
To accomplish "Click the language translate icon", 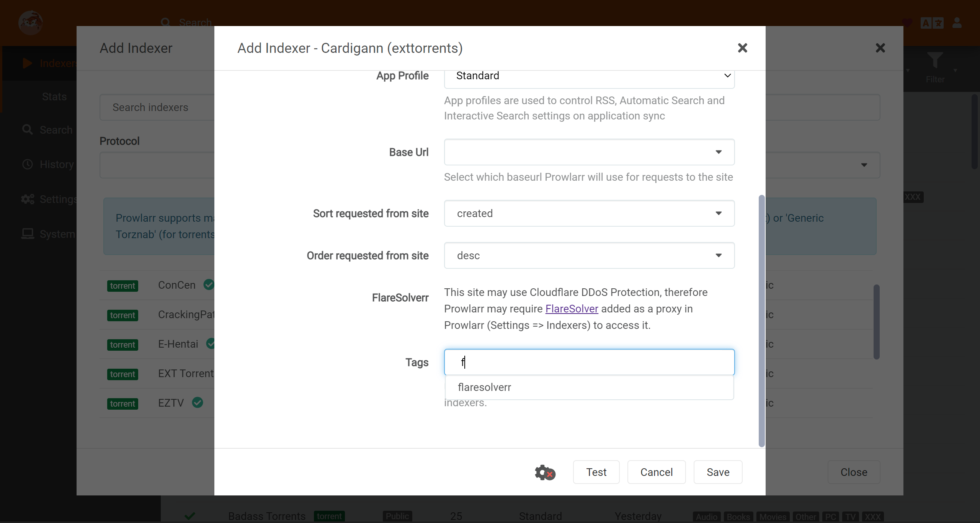I will [932, 23].
